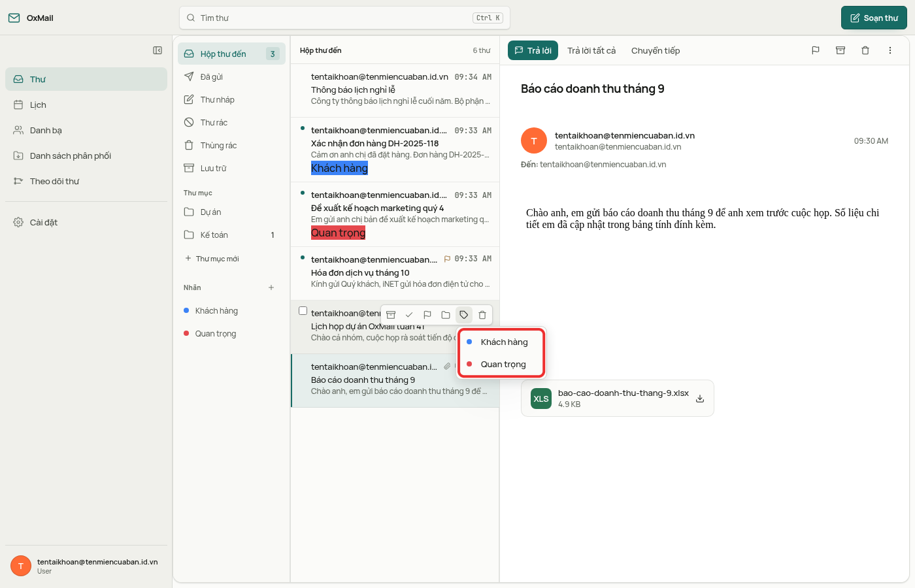Open the Kế toán folder
Image resolution: width=915 pixels, height=588 pixels.
click(x=231, y=235)
